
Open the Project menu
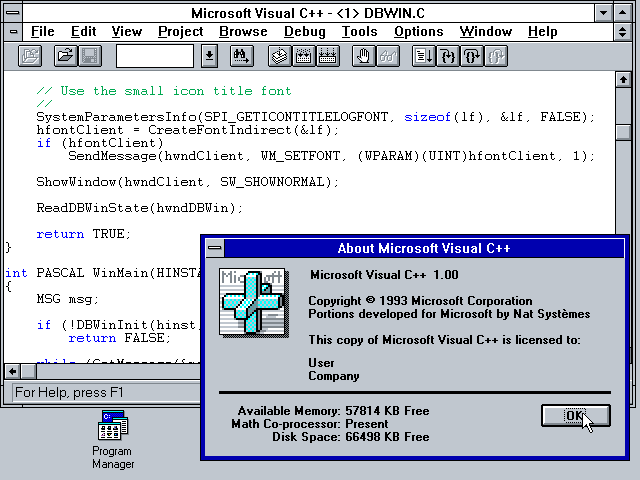tap(180, 31)
